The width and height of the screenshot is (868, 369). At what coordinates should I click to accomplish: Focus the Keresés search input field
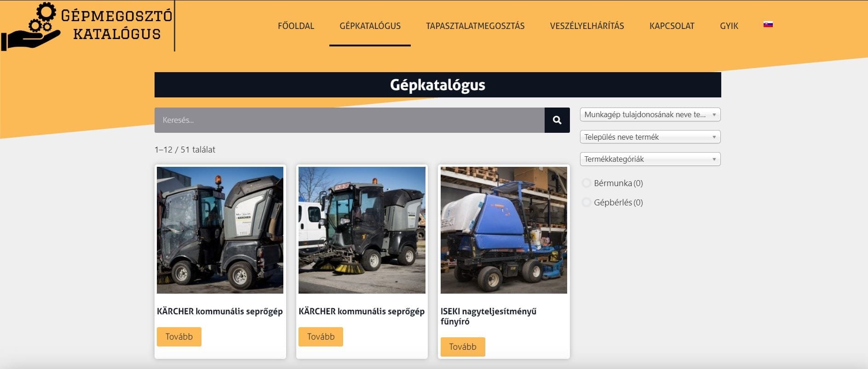(x=350, y=120)
